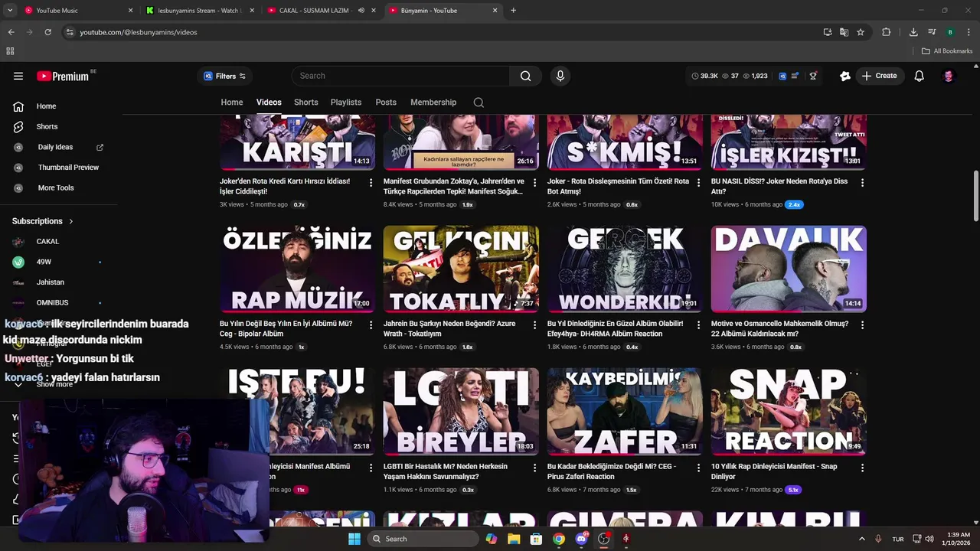The width and height of the screenshot is (980, 551).
Task: Open options for Manifest - Snap Dinliyor video
Action: pyautogui.click(x=862, y=468)
